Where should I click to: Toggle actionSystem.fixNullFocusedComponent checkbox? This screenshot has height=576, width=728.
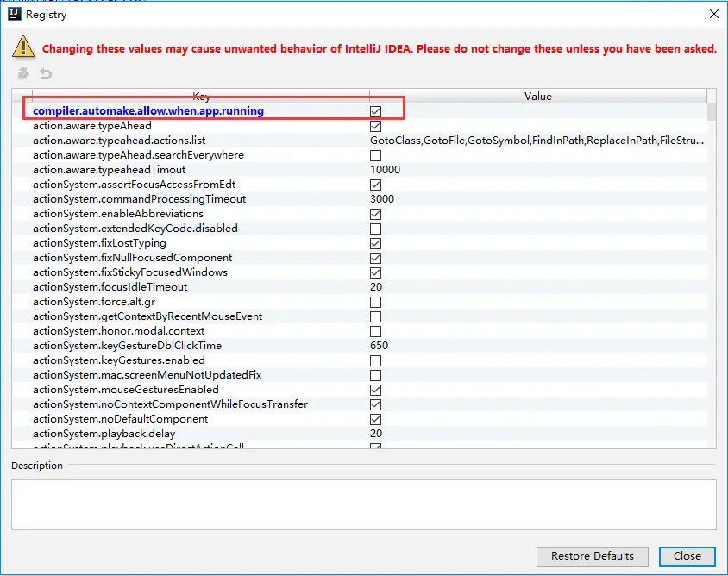click(x=375, y=258)
